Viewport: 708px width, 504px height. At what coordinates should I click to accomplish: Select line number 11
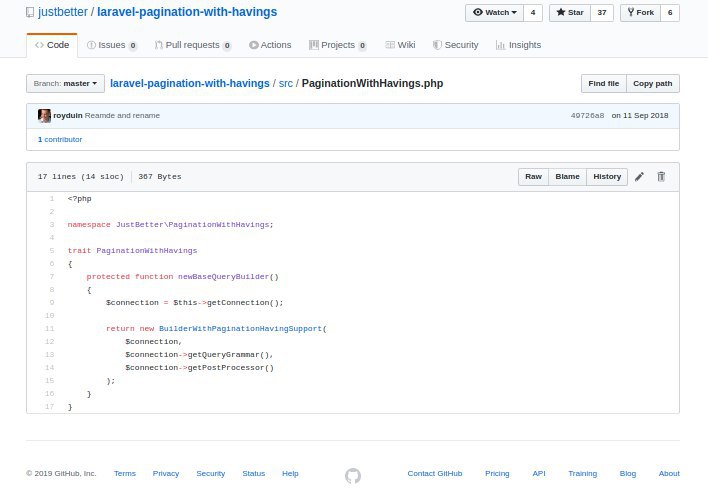pyautogui.click(x=50, y=329)
